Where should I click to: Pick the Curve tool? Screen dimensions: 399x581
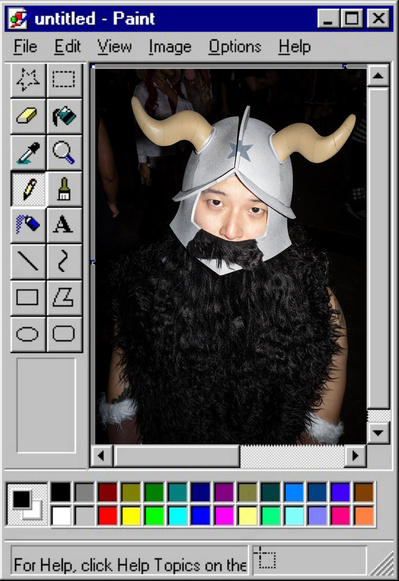(64, 261)
